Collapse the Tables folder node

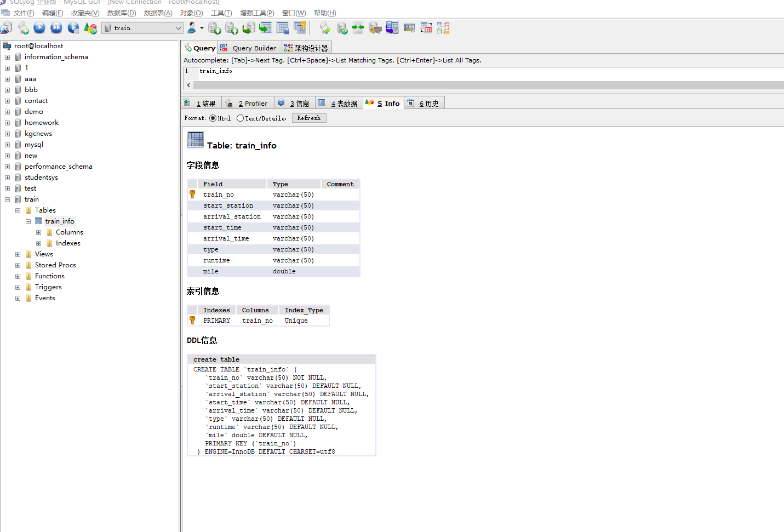[x=18, y=210]
